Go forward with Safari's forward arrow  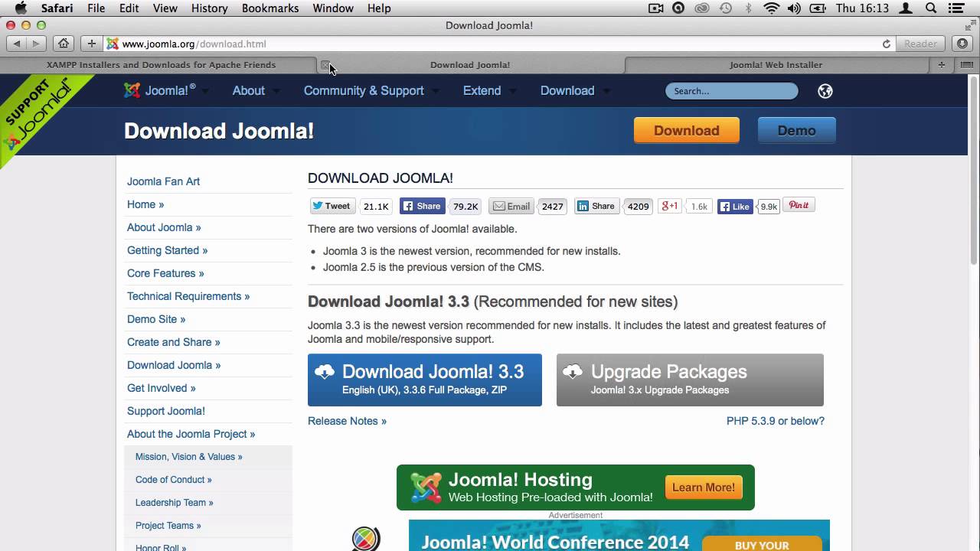click(36, 44)
